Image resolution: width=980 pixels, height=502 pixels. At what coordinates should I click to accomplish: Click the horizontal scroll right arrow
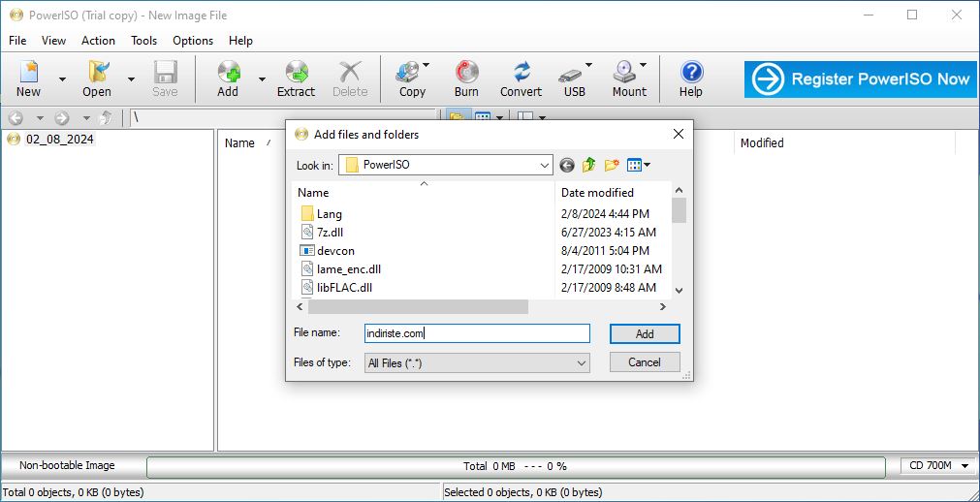tap(662, 307)
